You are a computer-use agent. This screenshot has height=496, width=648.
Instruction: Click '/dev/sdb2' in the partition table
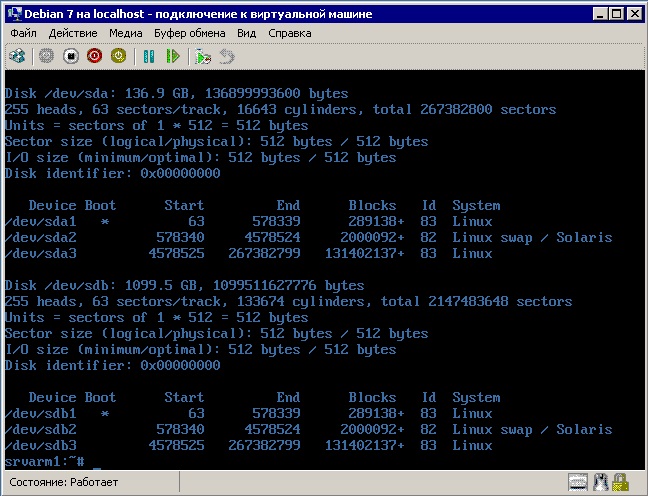41,429
